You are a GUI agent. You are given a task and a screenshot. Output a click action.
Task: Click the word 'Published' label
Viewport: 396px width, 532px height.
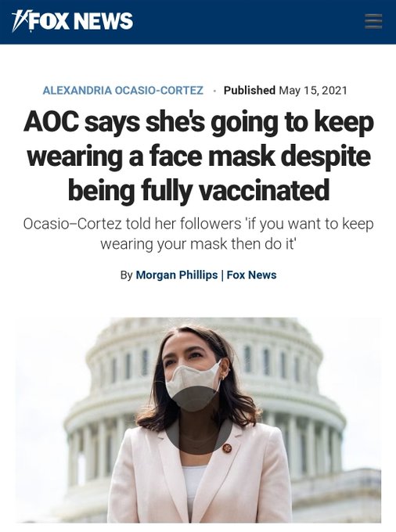250,90
